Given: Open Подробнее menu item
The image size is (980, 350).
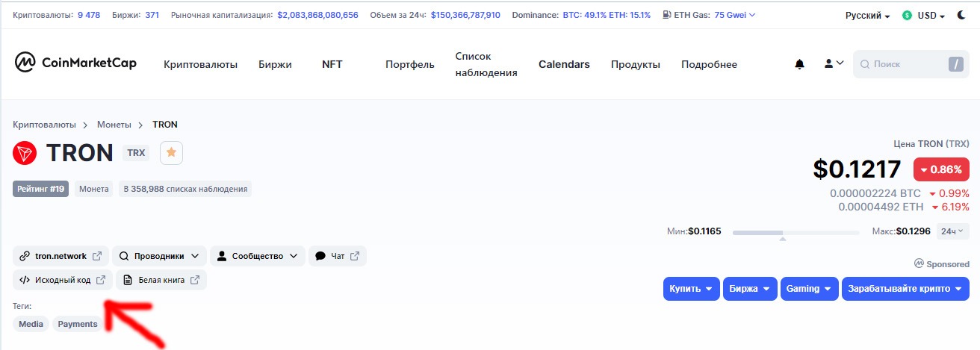Looking at the screenshot, I should coord(709,64).
